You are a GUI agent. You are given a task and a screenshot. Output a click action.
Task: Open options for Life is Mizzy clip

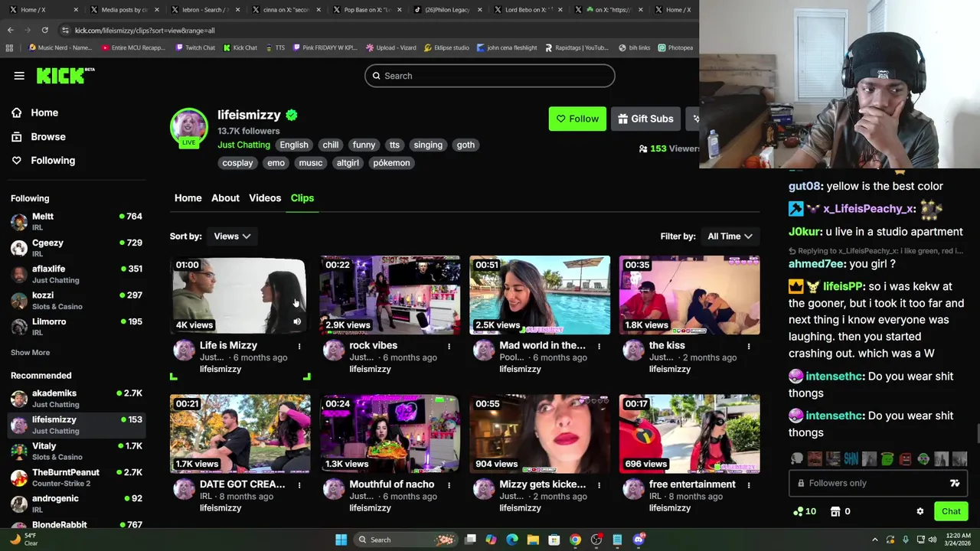[x=299, y=347]
